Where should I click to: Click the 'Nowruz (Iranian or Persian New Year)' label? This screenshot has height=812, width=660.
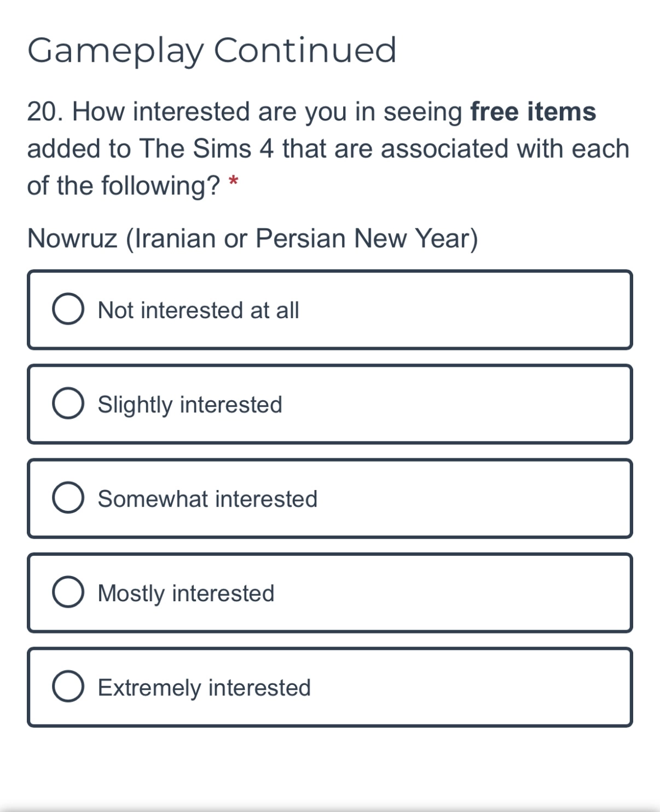tap(253, 239)
